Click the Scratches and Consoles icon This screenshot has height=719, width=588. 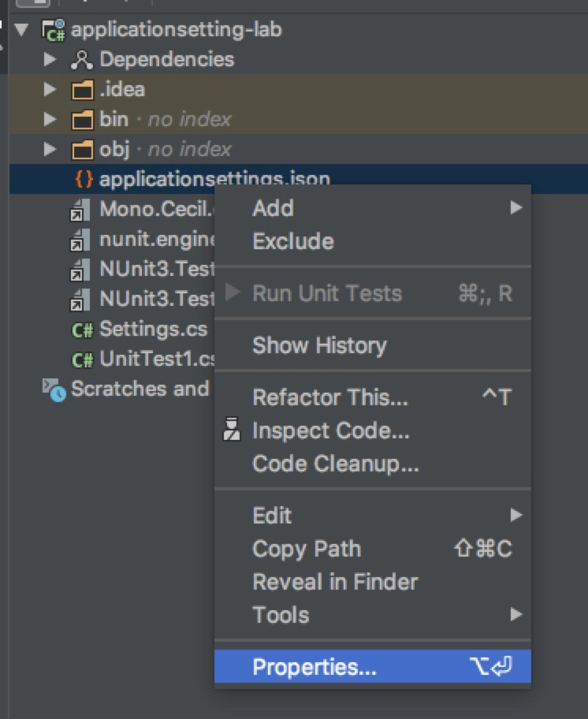tap(54, 389)
